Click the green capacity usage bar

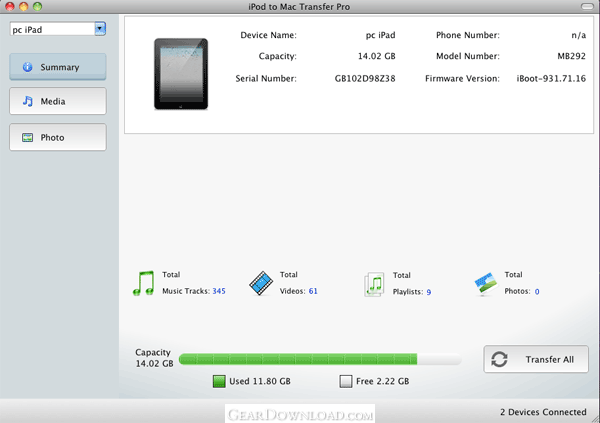298,359
